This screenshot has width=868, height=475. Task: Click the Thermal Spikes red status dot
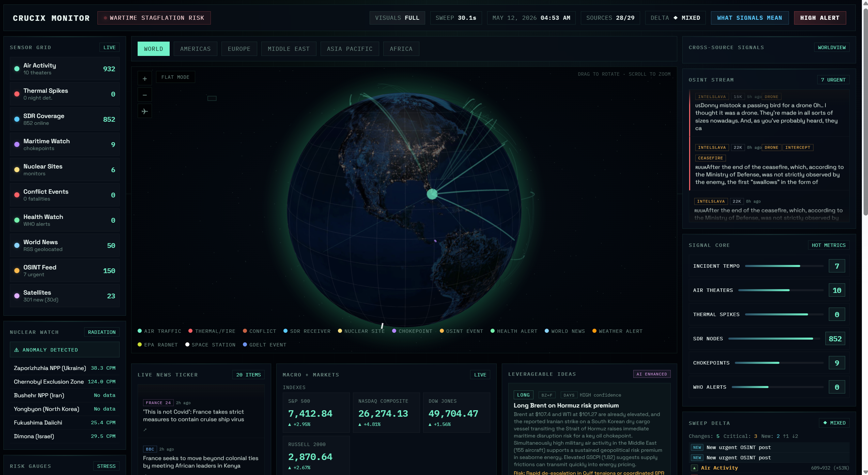click(x=17, y=94)
